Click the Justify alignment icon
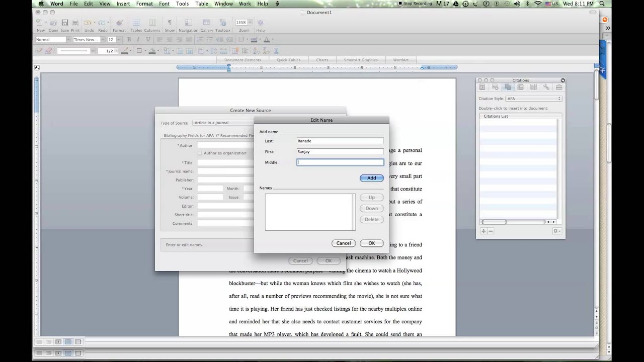 click(x=189, y=39)
